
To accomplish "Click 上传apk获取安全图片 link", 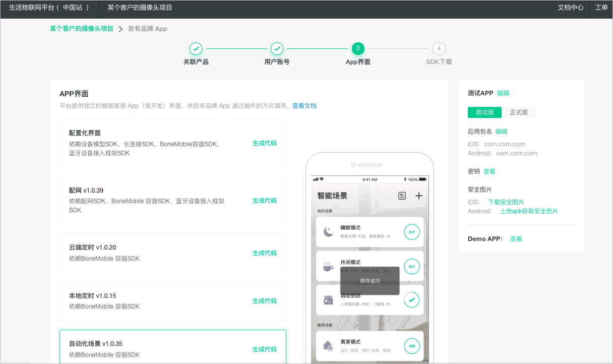I will [x=529, y=211].
